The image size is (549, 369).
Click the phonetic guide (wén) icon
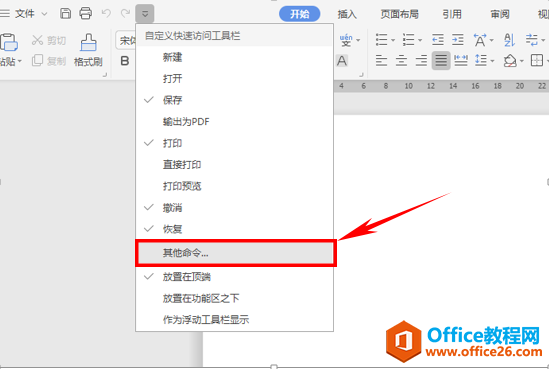[346, 40]
